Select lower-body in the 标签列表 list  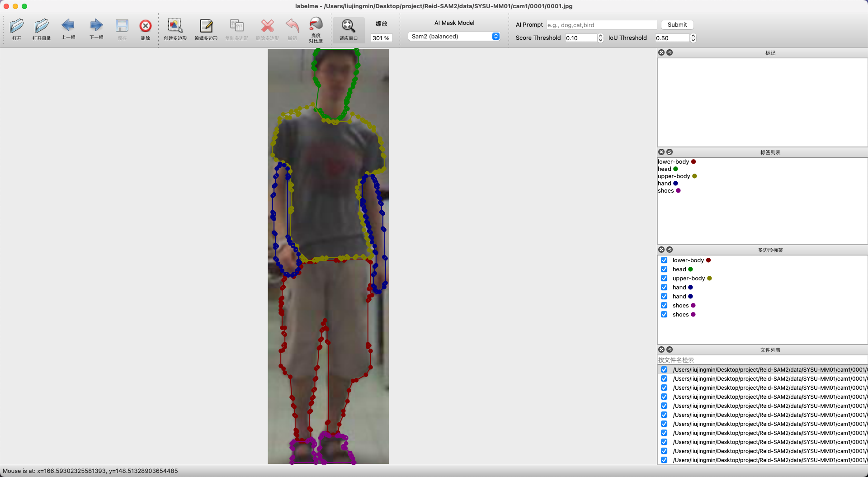point(677,161)
